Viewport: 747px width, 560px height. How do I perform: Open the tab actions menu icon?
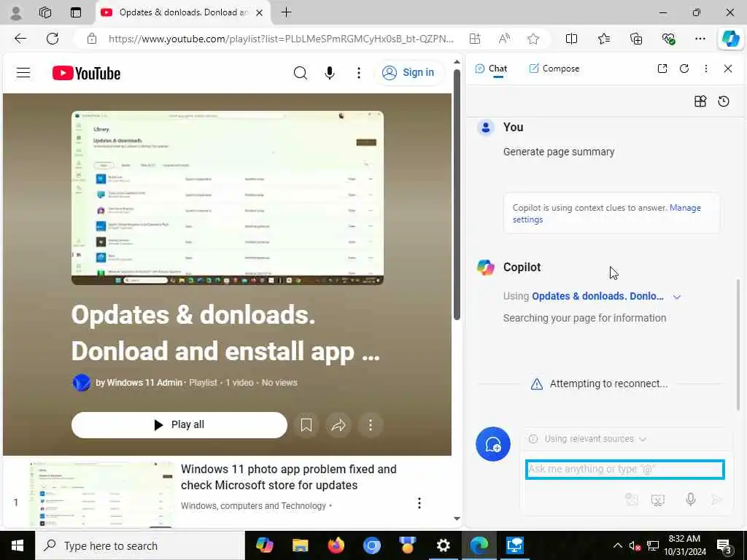[76, 13]
